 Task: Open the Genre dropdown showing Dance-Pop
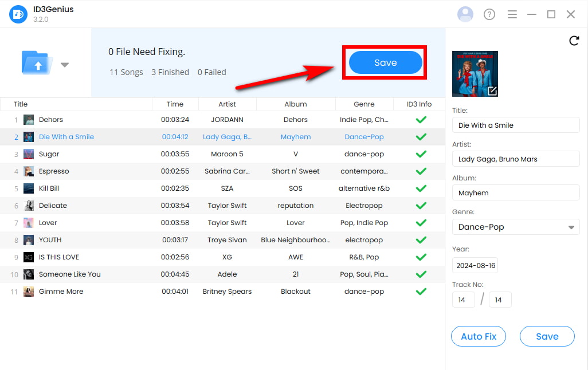(516, 227)
